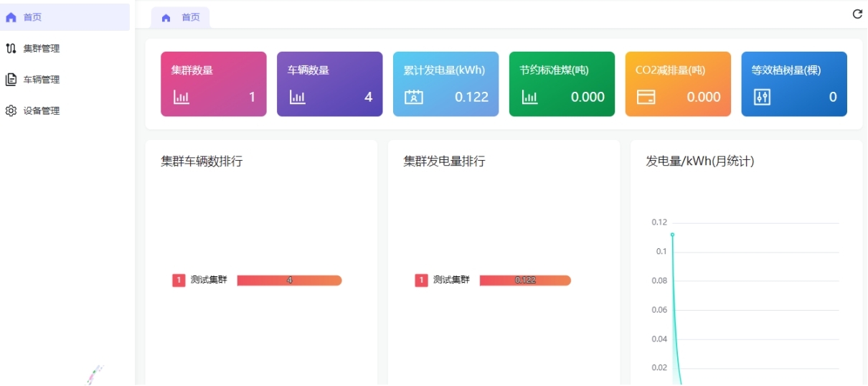Open the 车辆管理 menu item
The image size is (868, 386).
42,80
